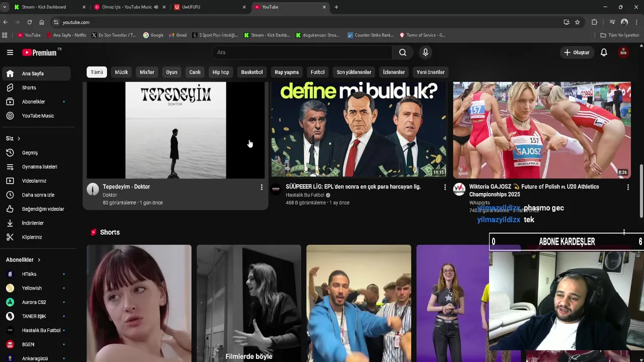The image size is (644, 362).
Task: Click the Oluştur create button
Action: coord(577,52)
